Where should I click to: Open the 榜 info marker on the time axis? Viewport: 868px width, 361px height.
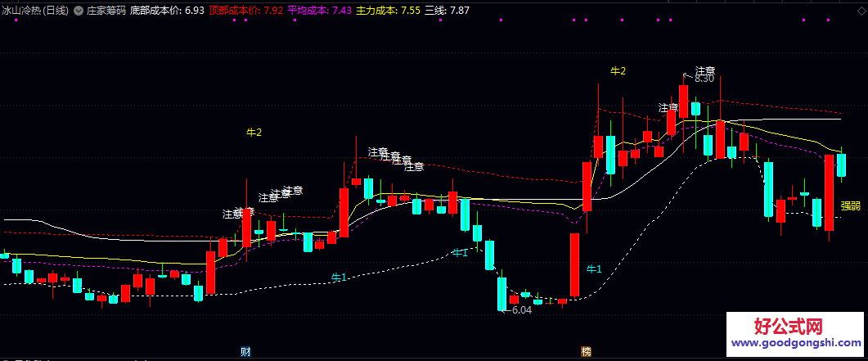pyautogui.click(x=587, y=352)
